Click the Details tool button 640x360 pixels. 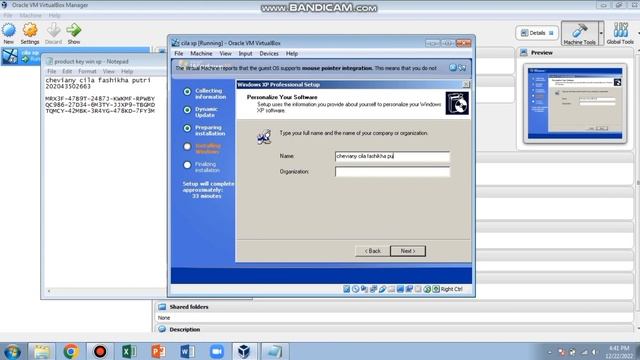click(x=537, y=33)
